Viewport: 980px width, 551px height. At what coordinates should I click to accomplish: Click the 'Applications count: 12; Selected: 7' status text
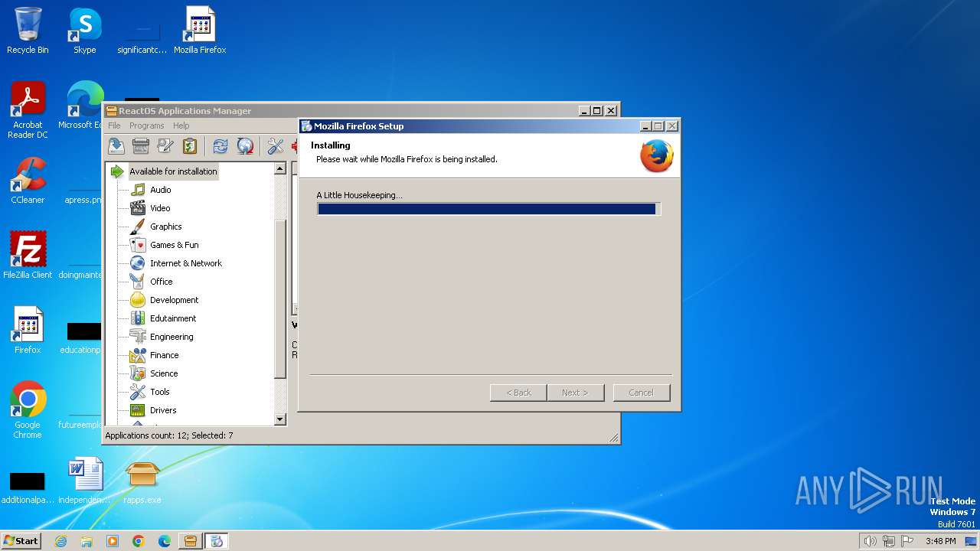pos(169,435)
